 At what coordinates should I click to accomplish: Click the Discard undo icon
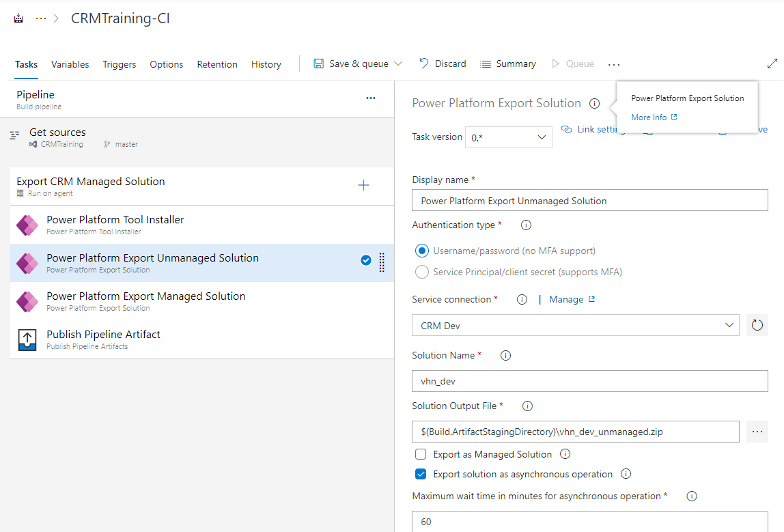point(423,64)
